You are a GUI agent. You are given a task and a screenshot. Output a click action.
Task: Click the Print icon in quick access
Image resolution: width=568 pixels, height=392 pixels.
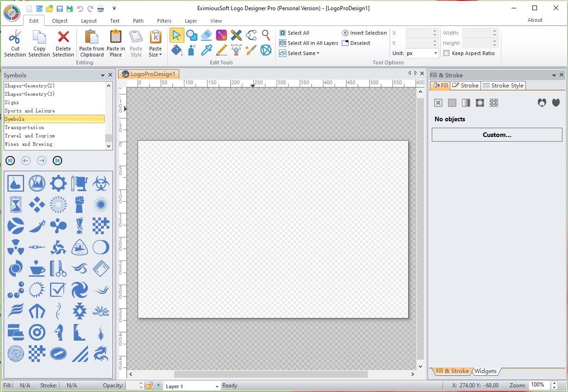tap(100, 8)
